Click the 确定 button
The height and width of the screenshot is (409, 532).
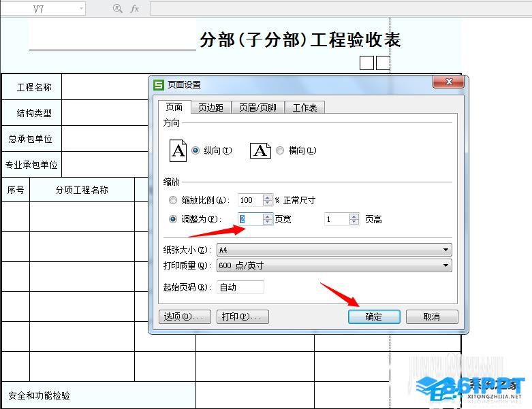tap(374, 317)
